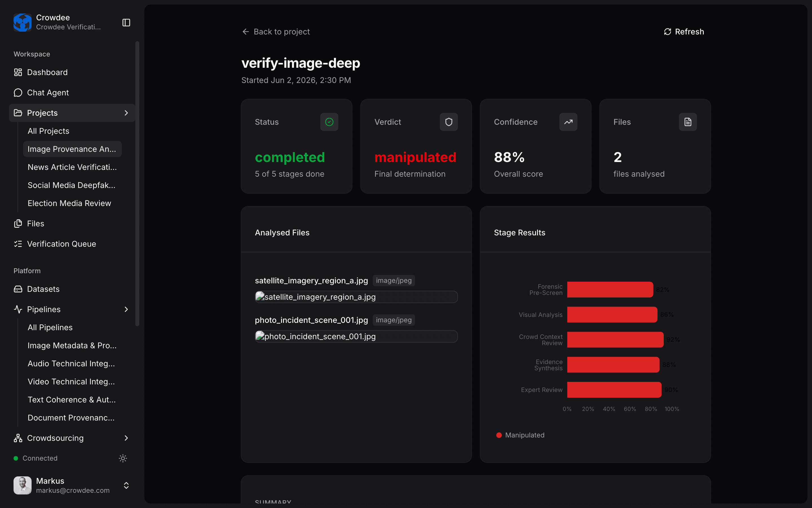This screenshot has height=508, width=812.
Task: Click the Expert Review chart bar
Action: point(614,390)
